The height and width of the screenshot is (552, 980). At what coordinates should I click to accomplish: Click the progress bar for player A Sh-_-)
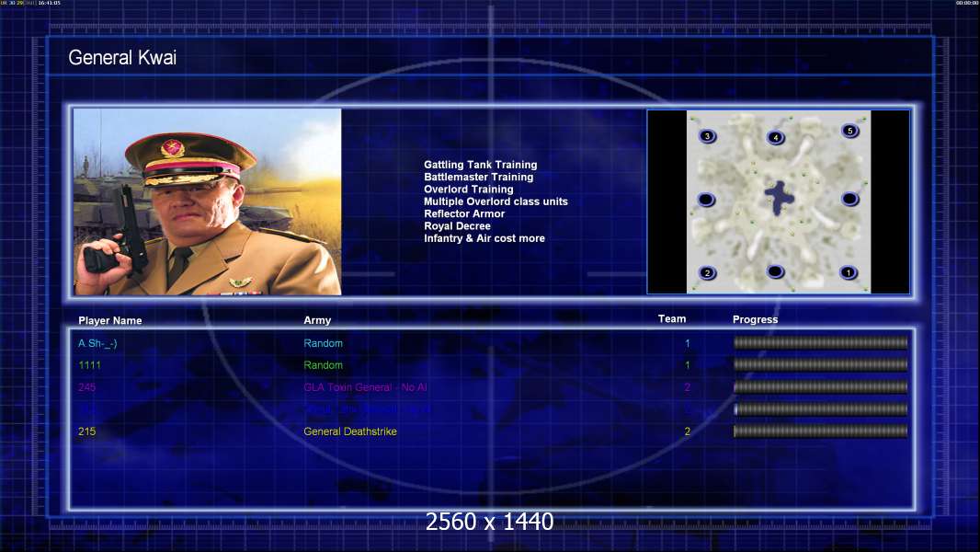(x=821, y=342)
